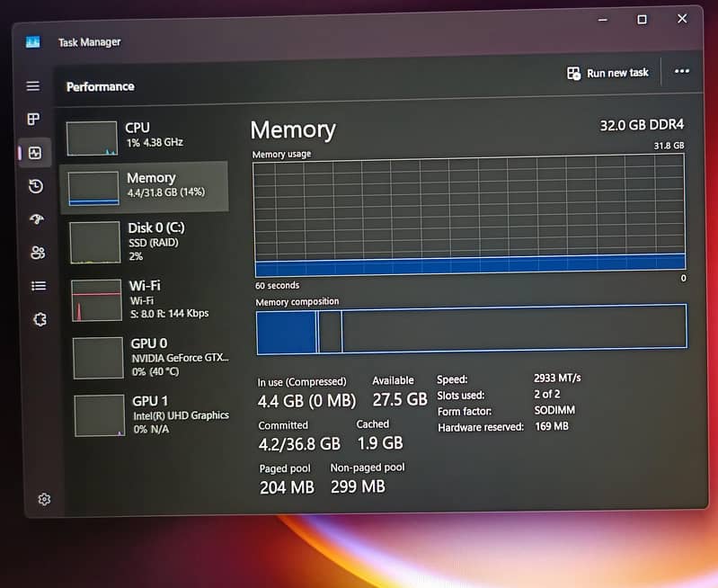Click the Speed 2933 MT/s value
The height and width of the screenshot is (588, 718).
(x=557, y=378)
